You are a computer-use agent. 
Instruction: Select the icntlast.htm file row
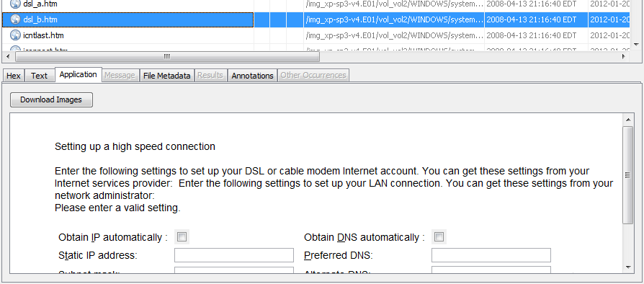tap(315, 35)
